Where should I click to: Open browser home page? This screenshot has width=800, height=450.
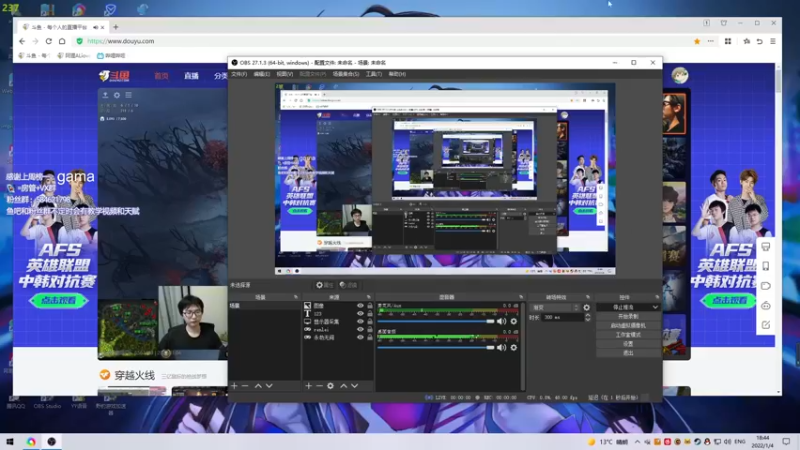[x=62, y=41]
